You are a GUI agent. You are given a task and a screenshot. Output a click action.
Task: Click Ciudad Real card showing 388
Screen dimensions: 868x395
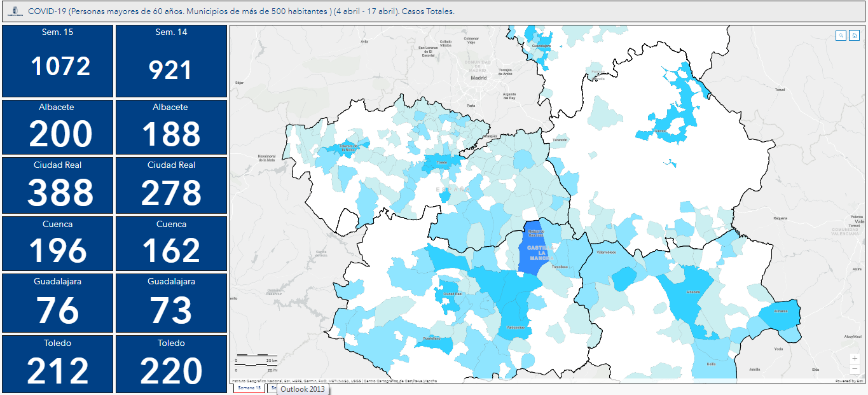[x=57, y=185]
